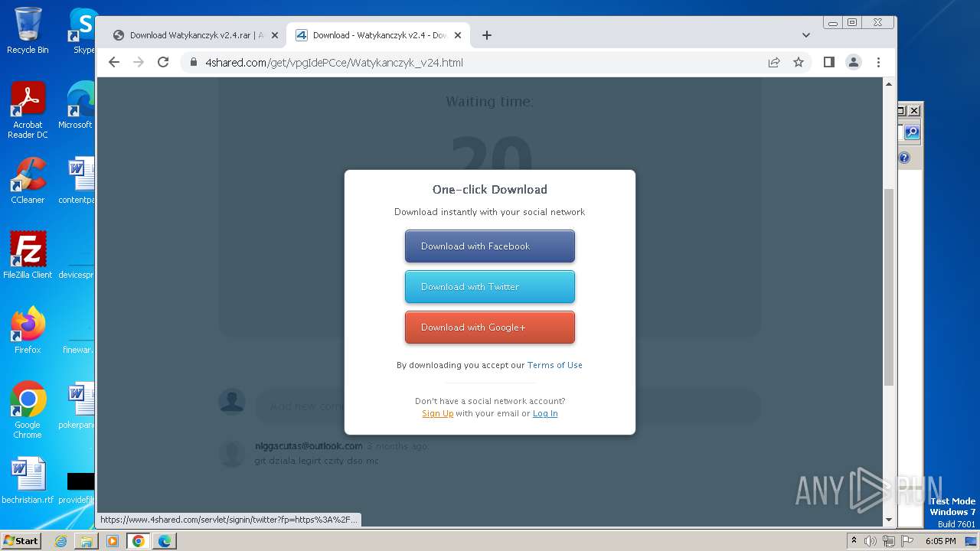
Task: Click the scrollbar down arrow
Action: pos(889,520)
